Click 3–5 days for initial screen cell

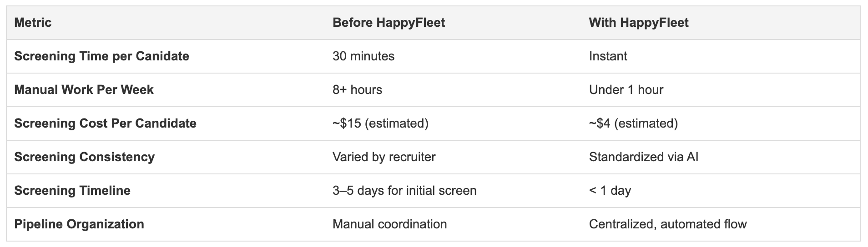[x=404, y=191]
